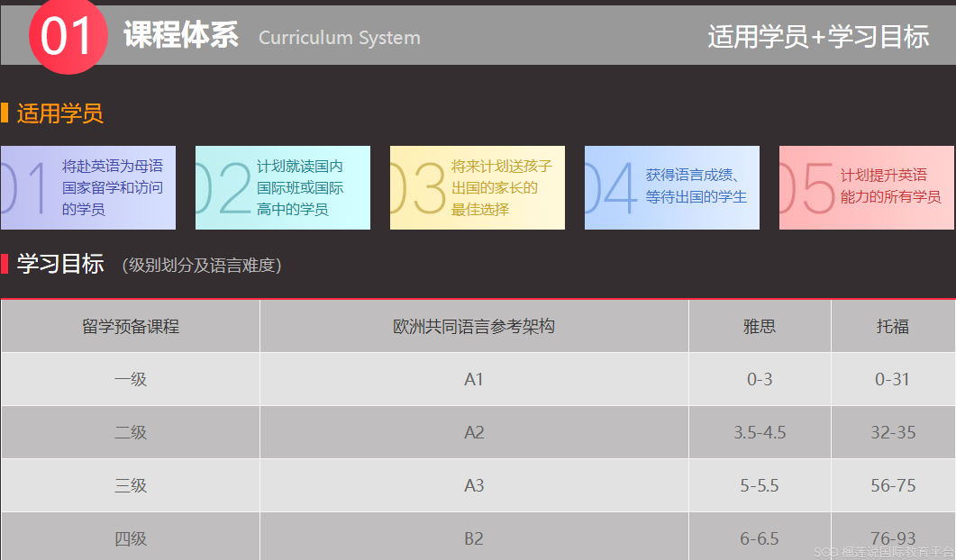
Task: Click the B2 cell
Action: click(474, 538)
